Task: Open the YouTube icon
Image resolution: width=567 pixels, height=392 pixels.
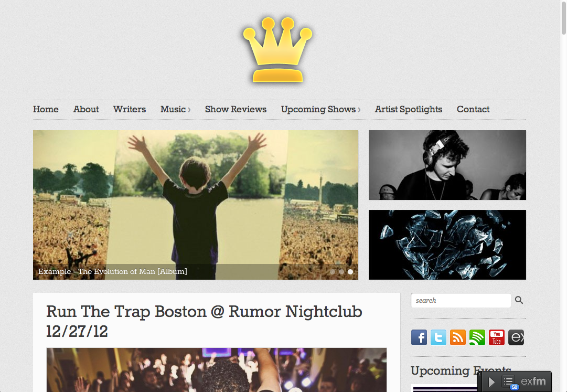Action: point(497,337)
